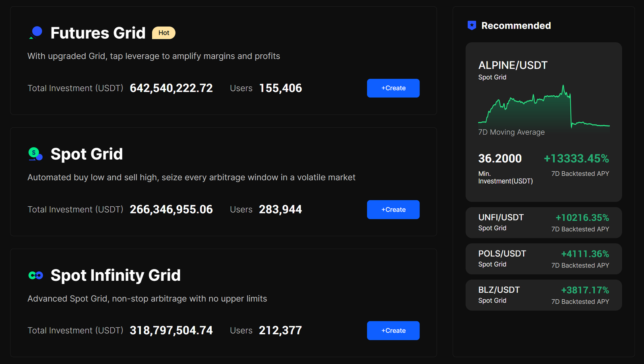This screenshot has width=644, height=364.
Task: Click the 'Hot' badge beside Futures Grid
Action: click(163, 33)
